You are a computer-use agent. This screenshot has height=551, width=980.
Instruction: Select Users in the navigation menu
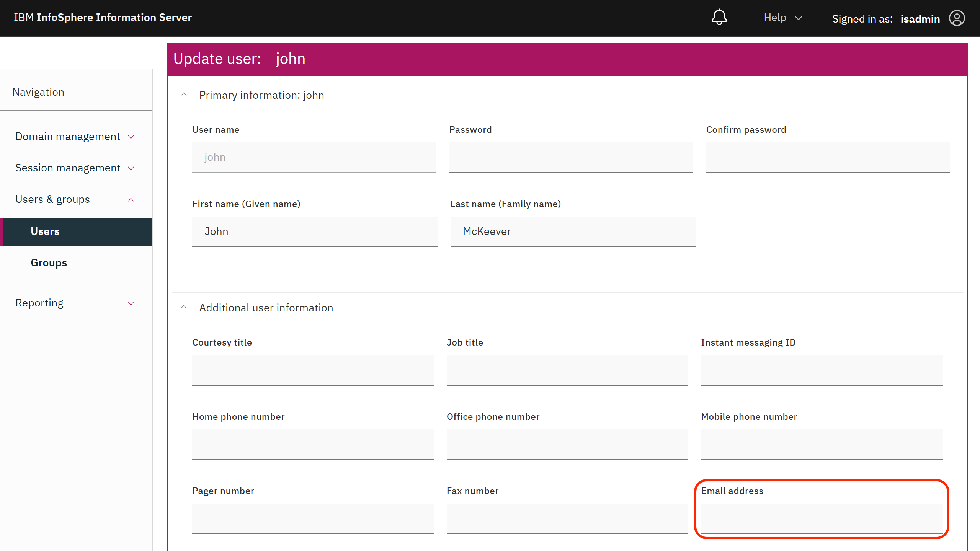[x=45, y=231]
